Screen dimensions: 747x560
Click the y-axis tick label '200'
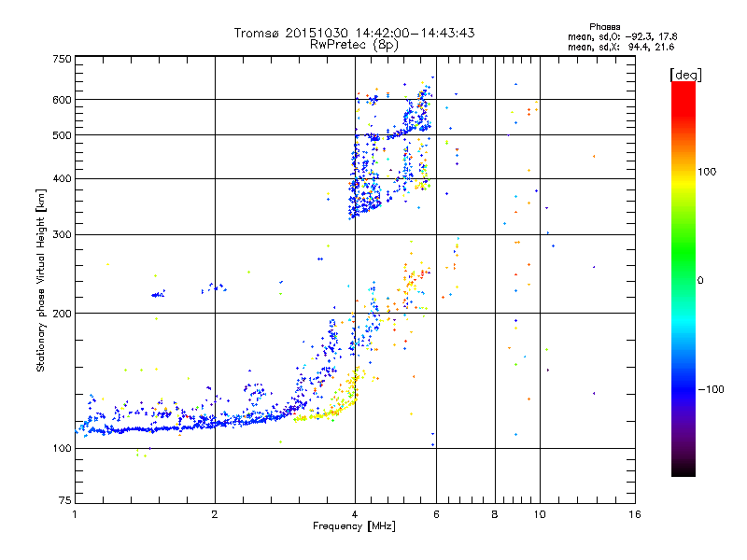[62, 314]
